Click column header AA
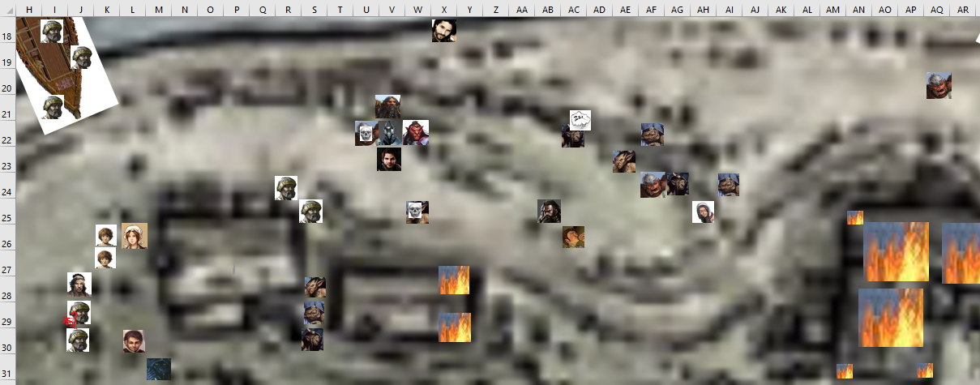980x385 pixels. pos(522,9)
